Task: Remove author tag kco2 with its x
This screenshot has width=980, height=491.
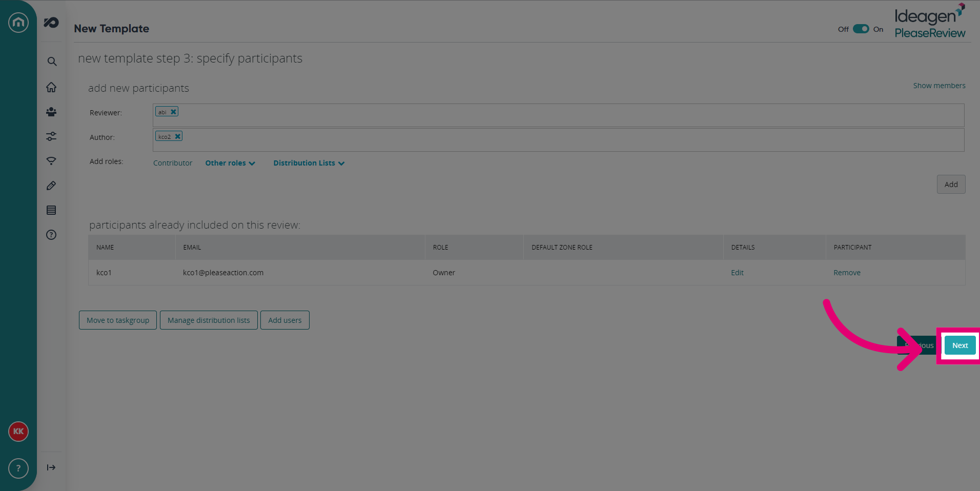Action: (177, 136)
